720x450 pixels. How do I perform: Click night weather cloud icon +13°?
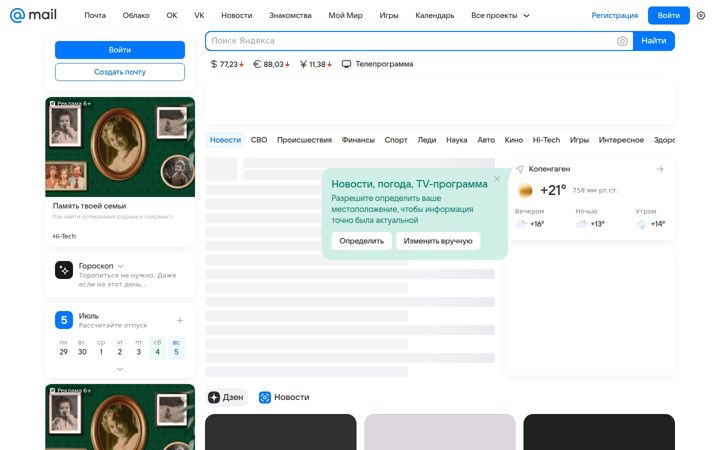tap(581, 224)
